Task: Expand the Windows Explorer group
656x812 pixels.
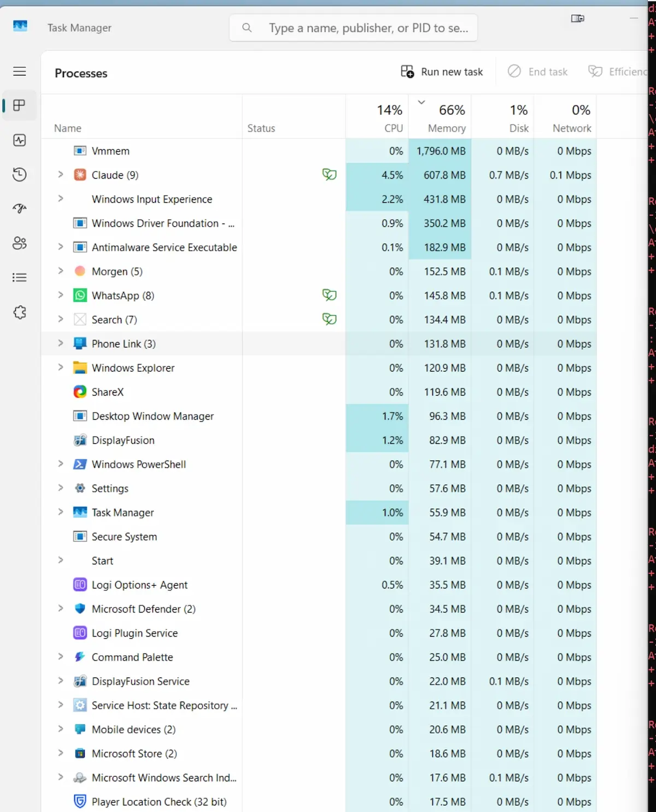Action: coord(61,367)
